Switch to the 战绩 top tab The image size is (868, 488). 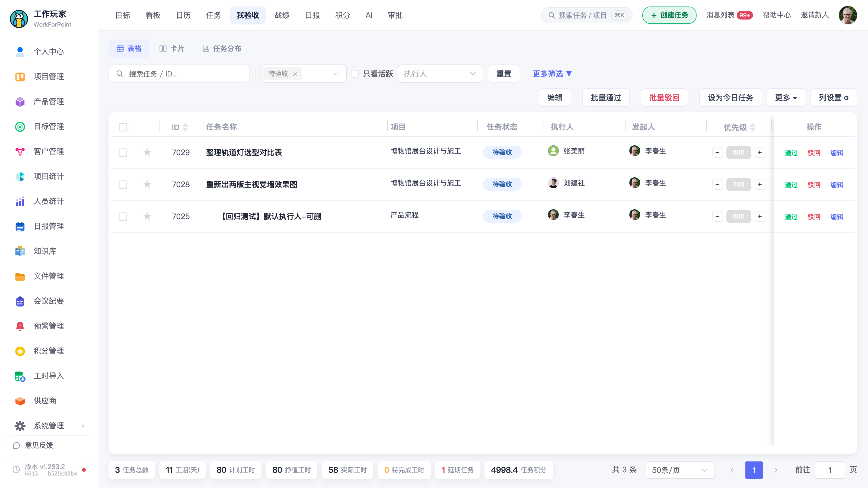(282, 15)
